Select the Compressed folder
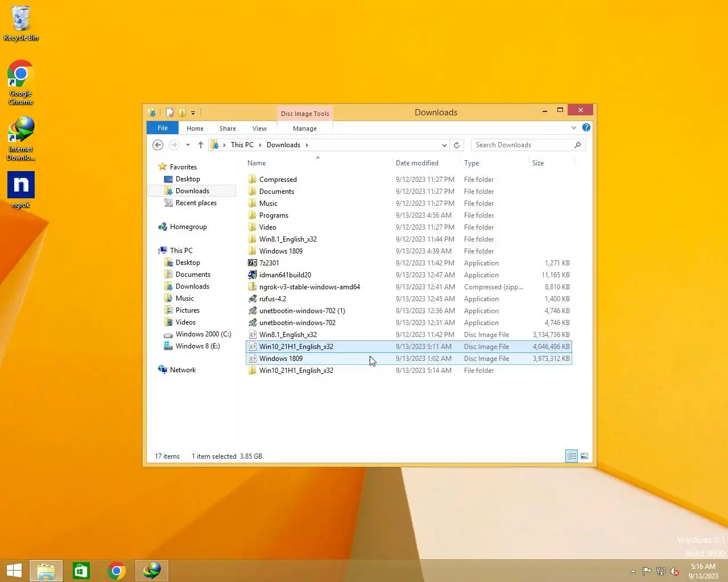 tap(408, 180)
